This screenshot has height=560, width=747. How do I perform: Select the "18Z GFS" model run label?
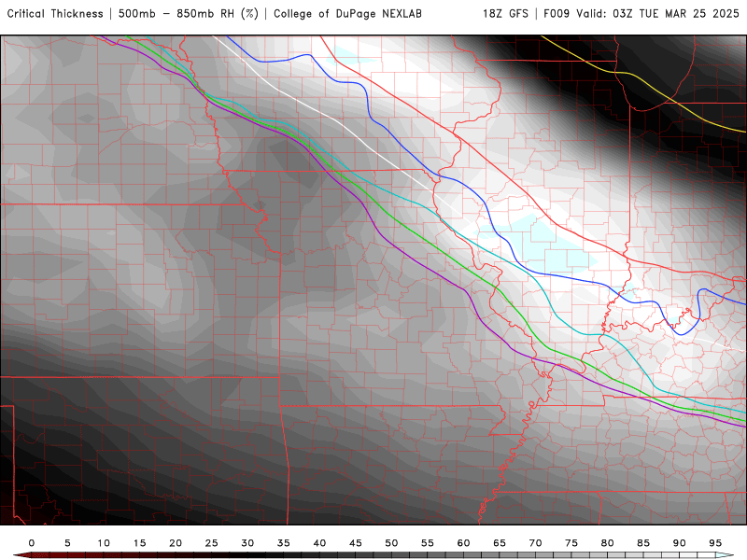coord(505,14)
